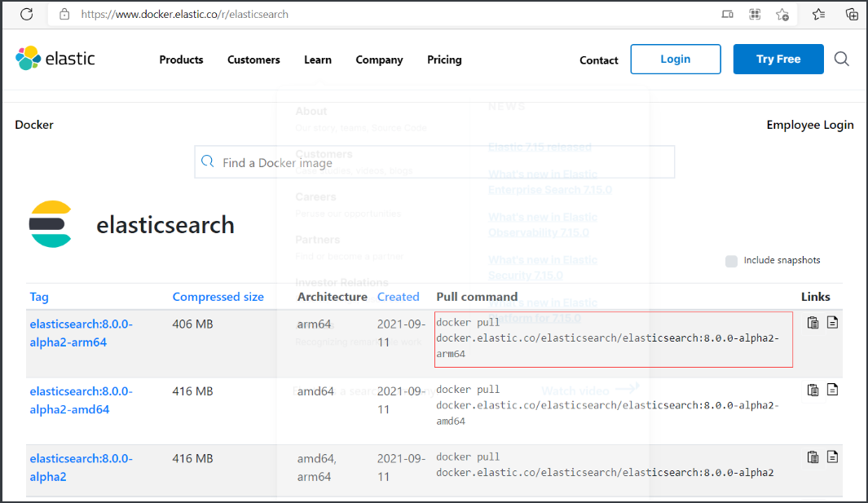The image size is (868, 503).
Task: Open the Products menu
Action: coord(181,60)
